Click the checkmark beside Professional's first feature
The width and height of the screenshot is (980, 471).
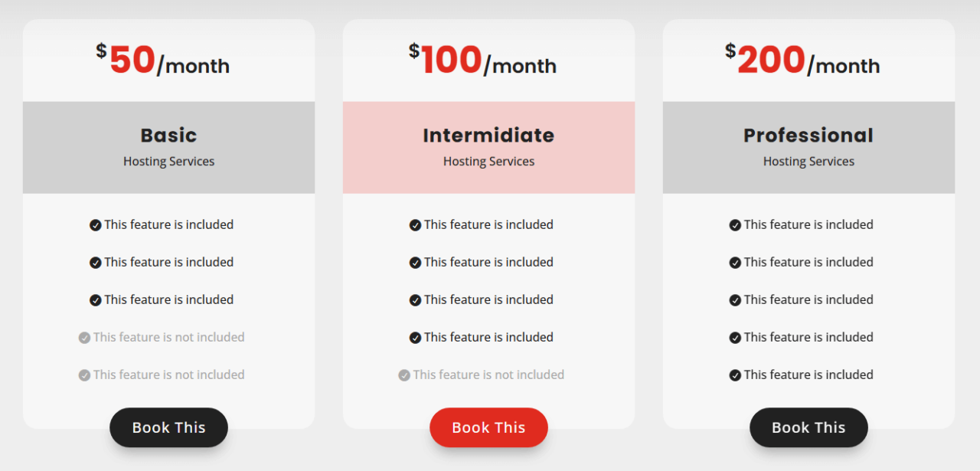735,224
